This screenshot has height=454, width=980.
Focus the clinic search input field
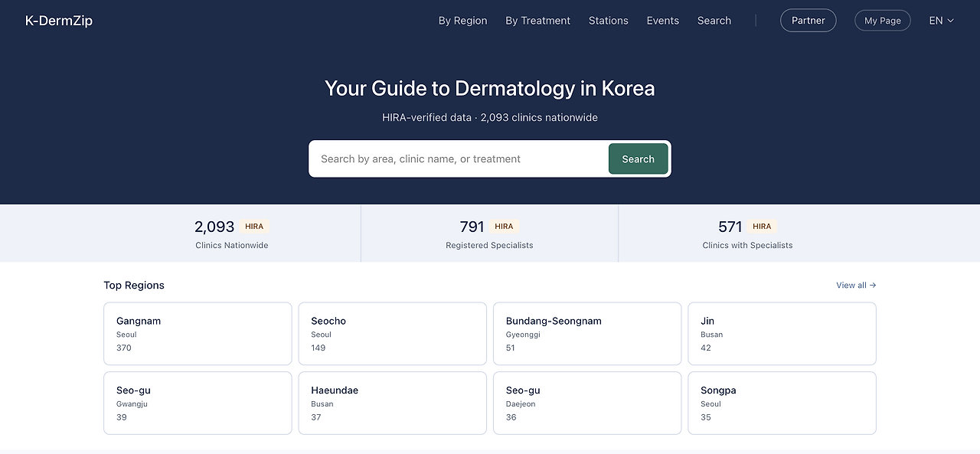click(x=458, y=158)
